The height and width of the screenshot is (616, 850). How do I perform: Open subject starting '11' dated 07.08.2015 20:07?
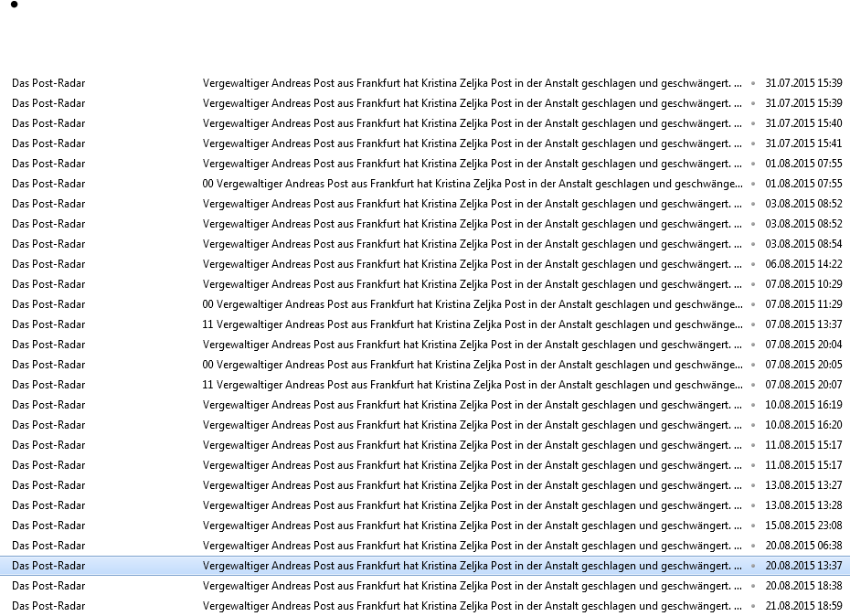coord(473,385)
